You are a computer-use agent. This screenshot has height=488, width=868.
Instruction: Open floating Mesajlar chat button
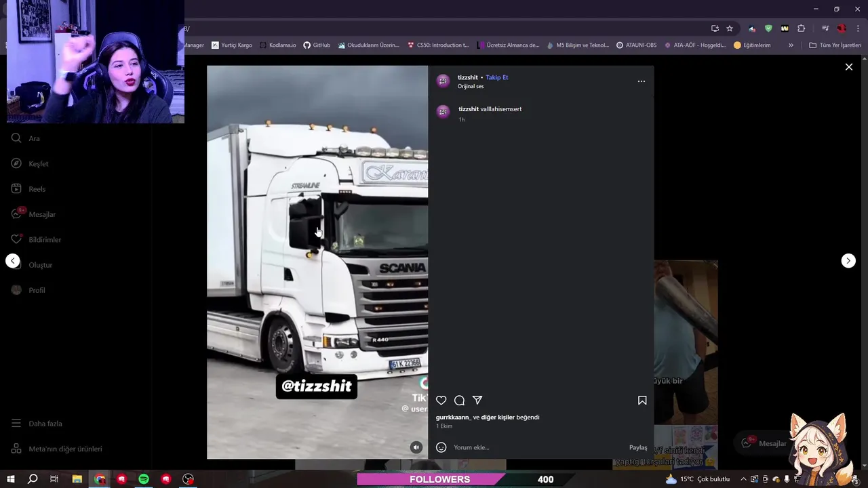point(765,443)
